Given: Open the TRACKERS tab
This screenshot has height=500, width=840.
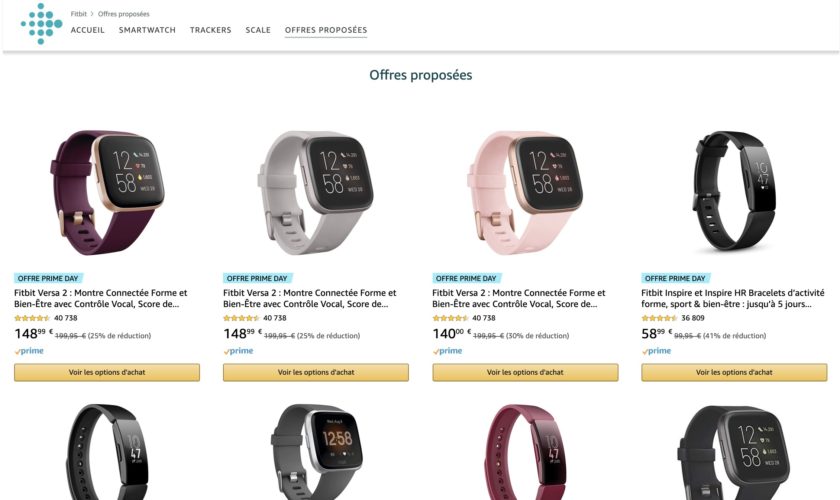Looking at the screenshot, I should coord(211,30).
